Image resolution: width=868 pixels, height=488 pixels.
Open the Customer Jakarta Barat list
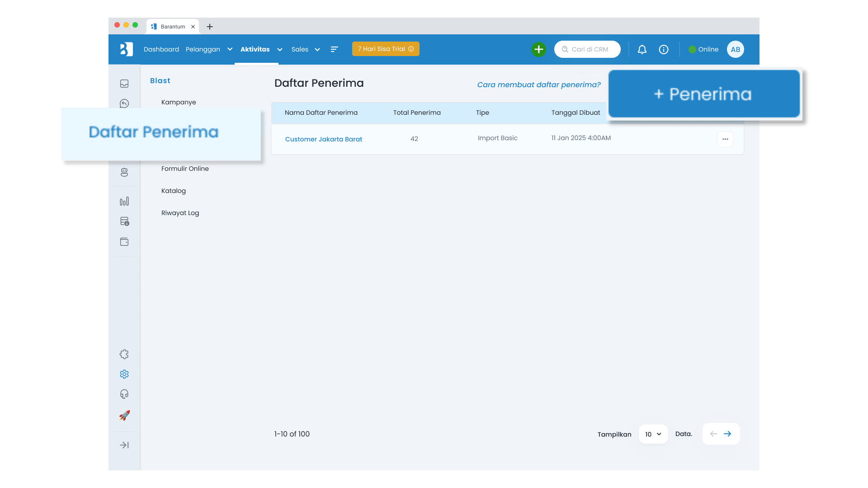click(323, 139)
